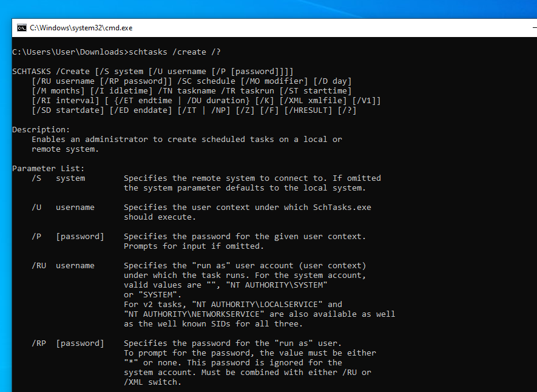Click the "NT AUTHORITY\LOCALSERVICE" text

click(257, 305)
